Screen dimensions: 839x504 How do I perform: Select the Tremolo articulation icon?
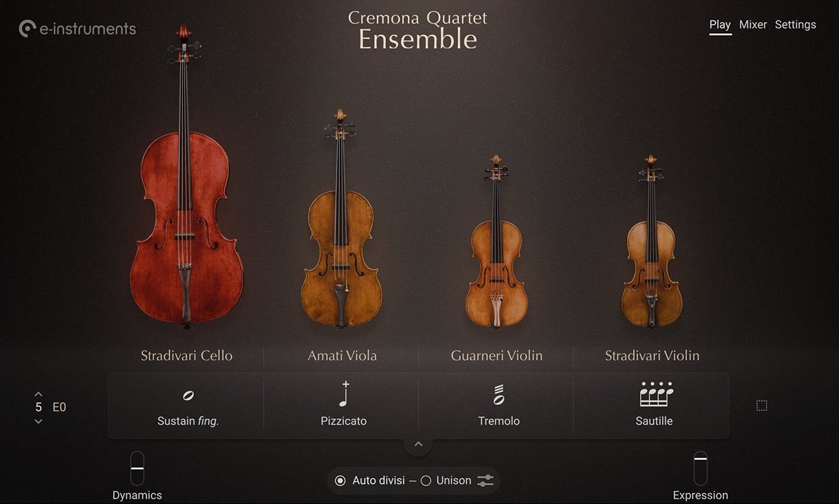[498, 395]
